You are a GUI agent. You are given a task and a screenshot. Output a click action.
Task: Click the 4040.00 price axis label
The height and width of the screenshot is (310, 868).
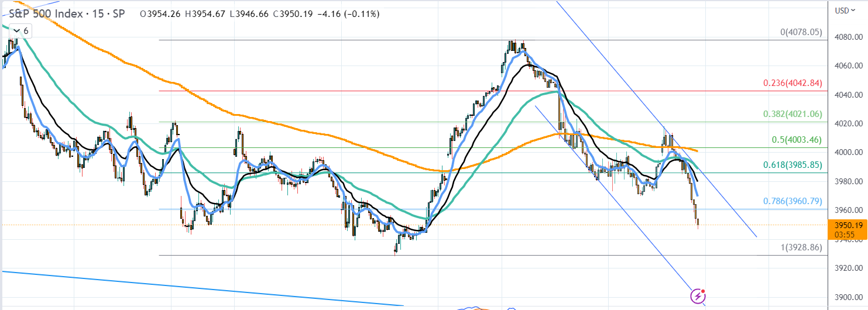(849, 95)
